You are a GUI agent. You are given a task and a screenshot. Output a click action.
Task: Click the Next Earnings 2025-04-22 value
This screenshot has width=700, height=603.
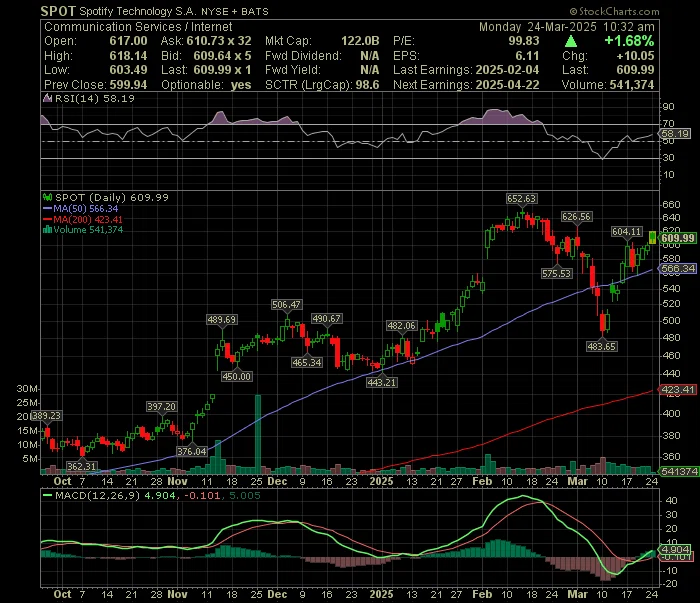507,84
